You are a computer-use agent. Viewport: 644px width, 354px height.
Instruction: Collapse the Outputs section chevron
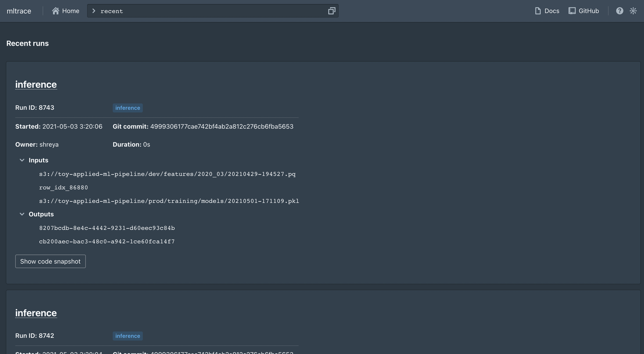tap(22, 214)
